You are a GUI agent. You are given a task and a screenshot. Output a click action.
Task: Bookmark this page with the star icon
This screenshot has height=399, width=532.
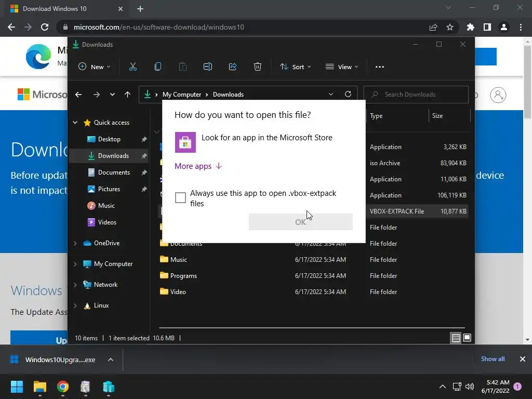coord(450,27)
